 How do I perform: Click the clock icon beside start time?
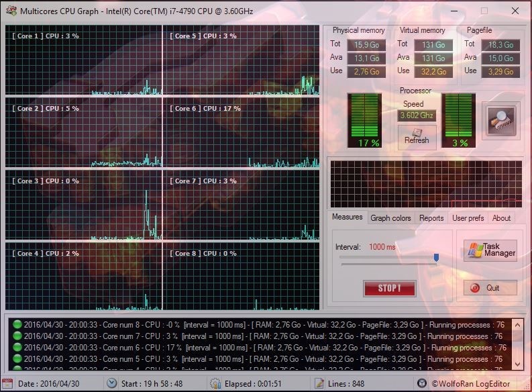click(112, 383)
